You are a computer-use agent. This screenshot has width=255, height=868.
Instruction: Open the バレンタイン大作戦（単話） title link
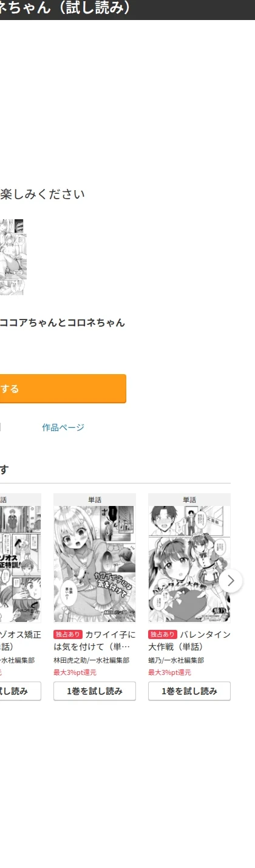(189, 640)
